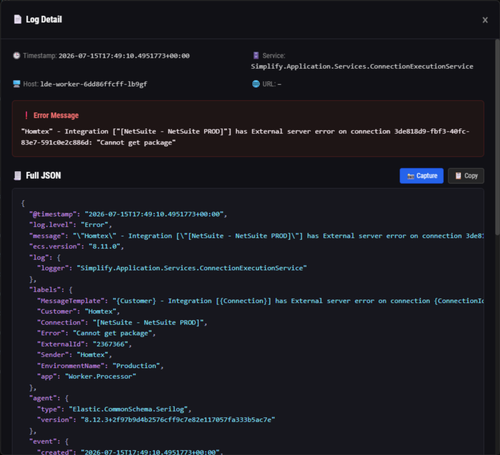The image size is (500, 455).
Task: Click the URL globe icon
Action: click(256, 84)
